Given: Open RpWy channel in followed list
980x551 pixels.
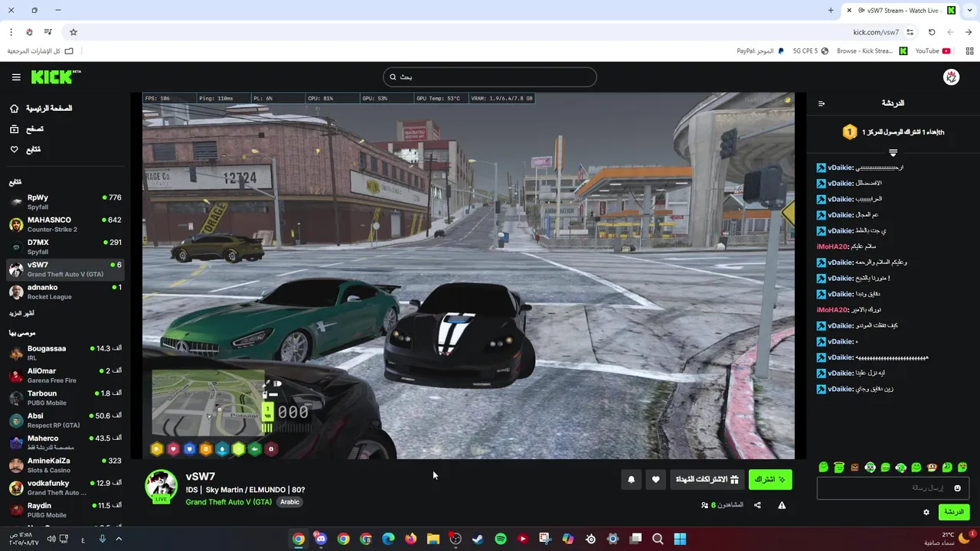Looking at the screenshot, I should coord(65,202).
